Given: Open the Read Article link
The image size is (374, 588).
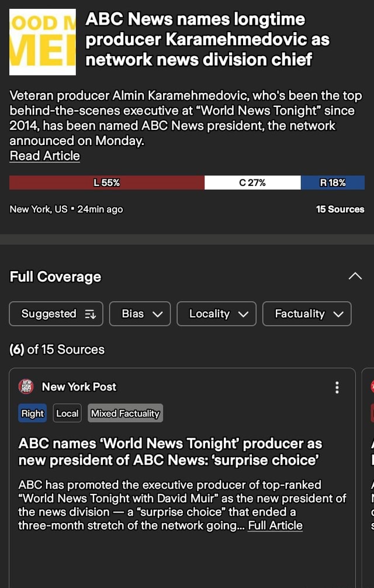Looking at the screenshot, I should pyautogui.click(x=44, y=155).
